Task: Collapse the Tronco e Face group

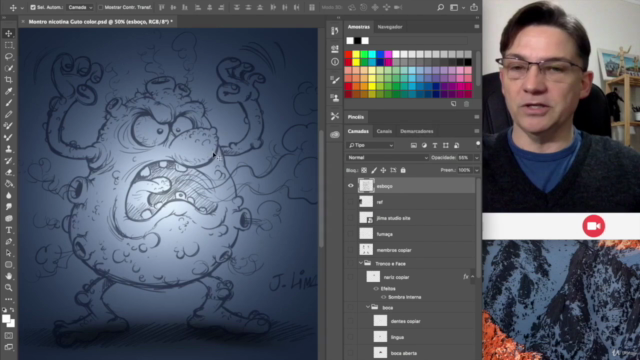Action: click(361, 263)
